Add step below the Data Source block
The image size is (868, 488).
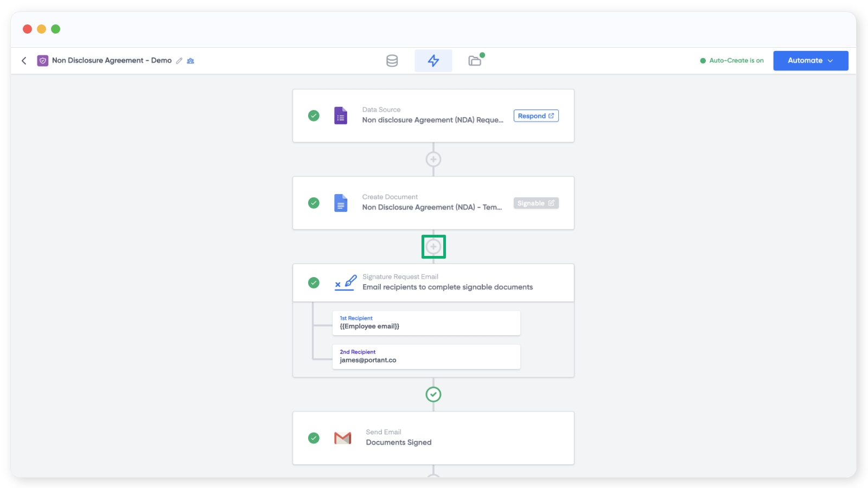pyautogui.click(x=433, y=159)
